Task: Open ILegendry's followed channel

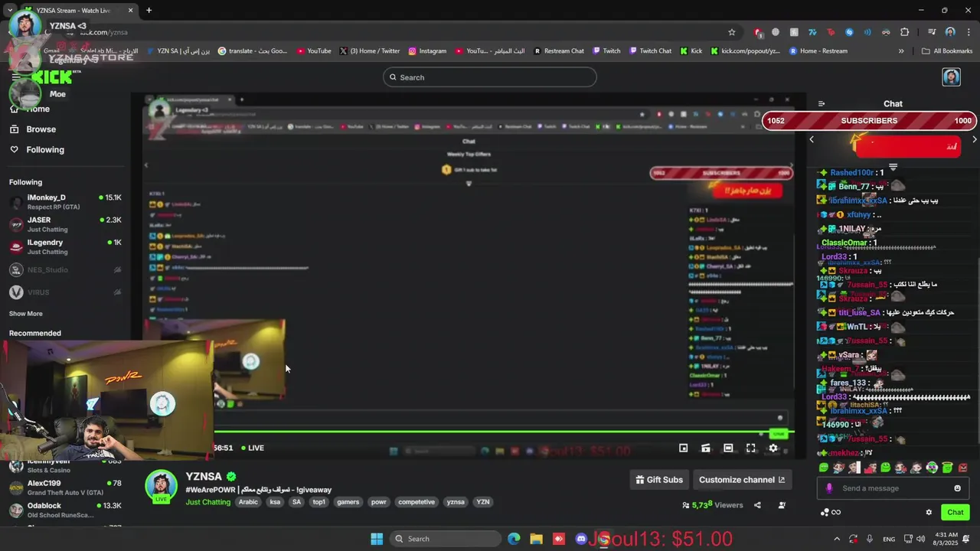Action: [65, 246]
